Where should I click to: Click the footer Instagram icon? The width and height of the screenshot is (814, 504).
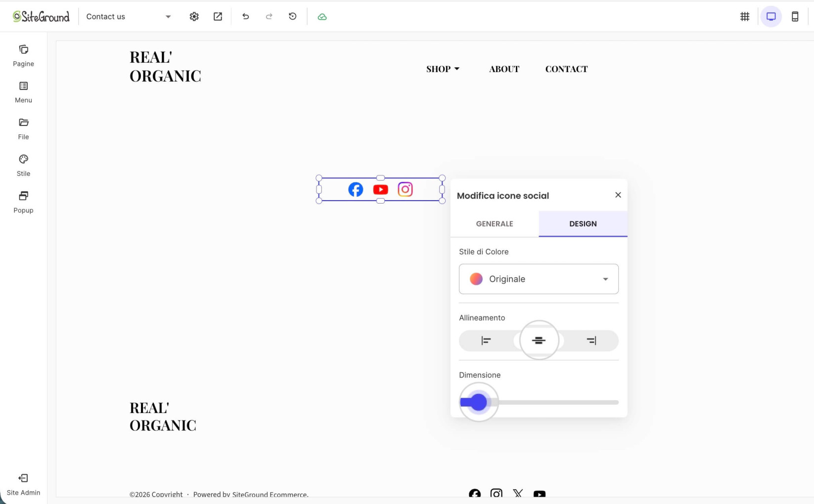496,494
